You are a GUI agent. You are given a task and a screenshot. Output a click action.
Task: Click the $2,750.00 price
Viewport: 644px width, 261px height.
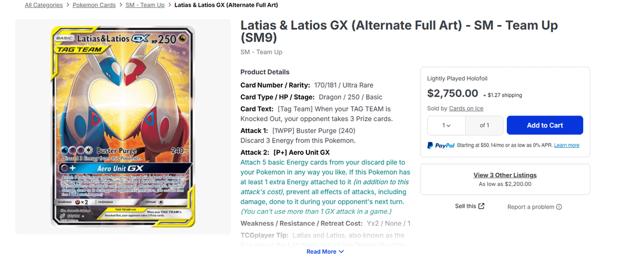pos(453,94)
